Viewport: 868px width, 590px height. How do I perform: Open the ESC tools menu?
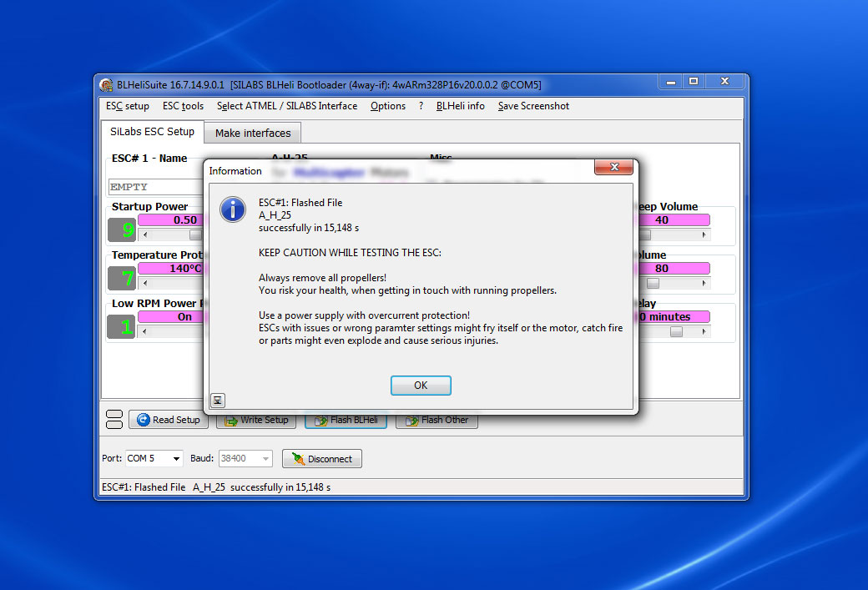pyautogui.click(x=184, y=106)
